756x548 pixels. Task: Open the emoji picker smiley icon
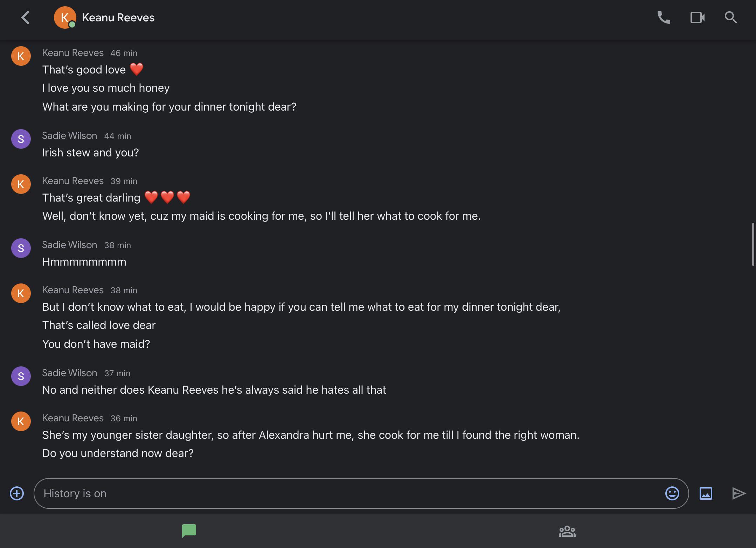tap(672, 493)
